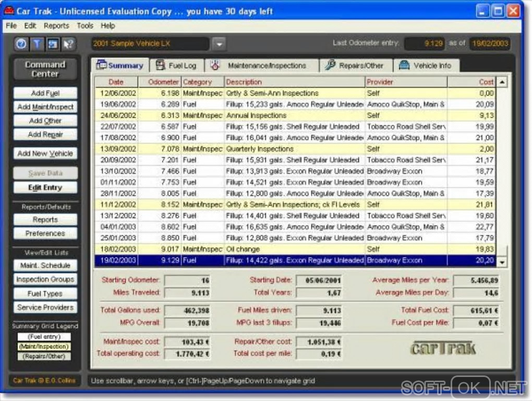The image size is (532, 401).
Task: Sort grid by Category column header
Action: tap(202, 82)
